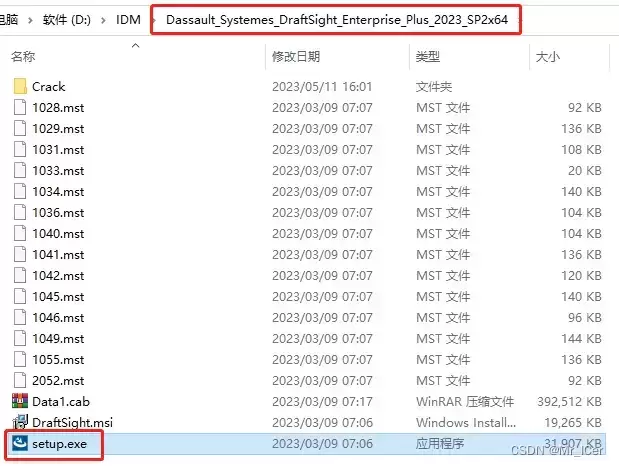Click the 应用程序 type of setup.exe

tap(440, 443)
